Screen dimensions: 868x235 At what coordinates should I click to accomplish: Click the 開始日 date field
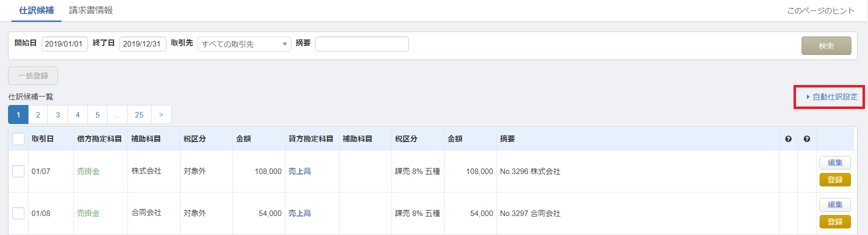tap(64, 44)
